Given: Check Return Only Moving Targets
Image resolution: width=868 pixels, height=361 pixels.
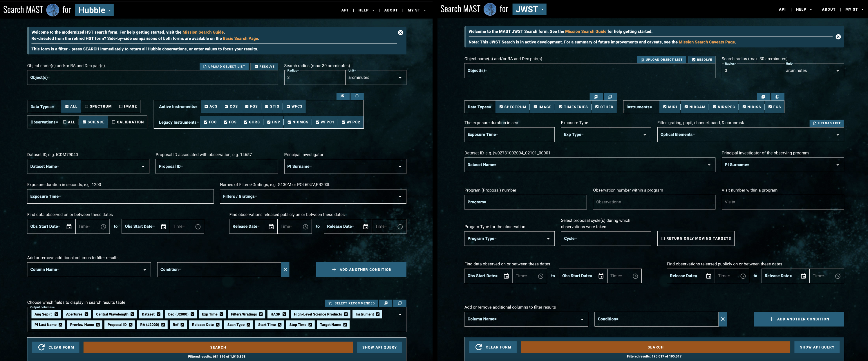Looking at the screenshot, I should pos(696,238).
